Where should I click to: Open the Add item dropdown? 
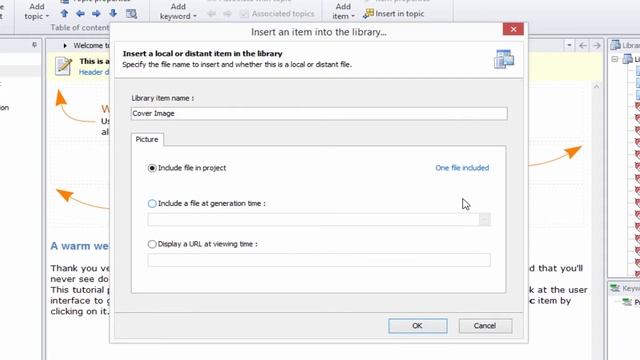(x=343, y=11)
